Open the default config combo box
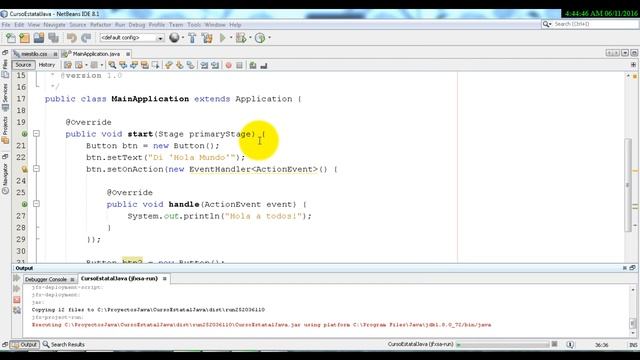 click(132, 38)
